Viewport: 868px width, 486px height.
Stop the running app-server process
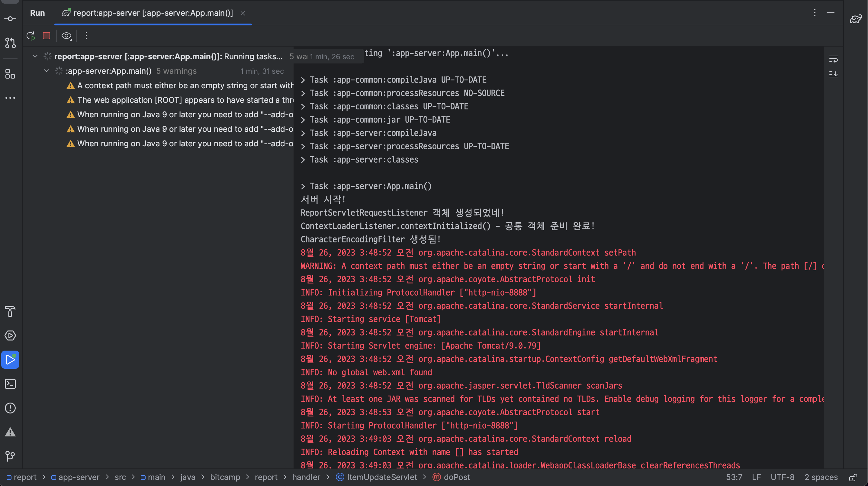coord(47,36)
